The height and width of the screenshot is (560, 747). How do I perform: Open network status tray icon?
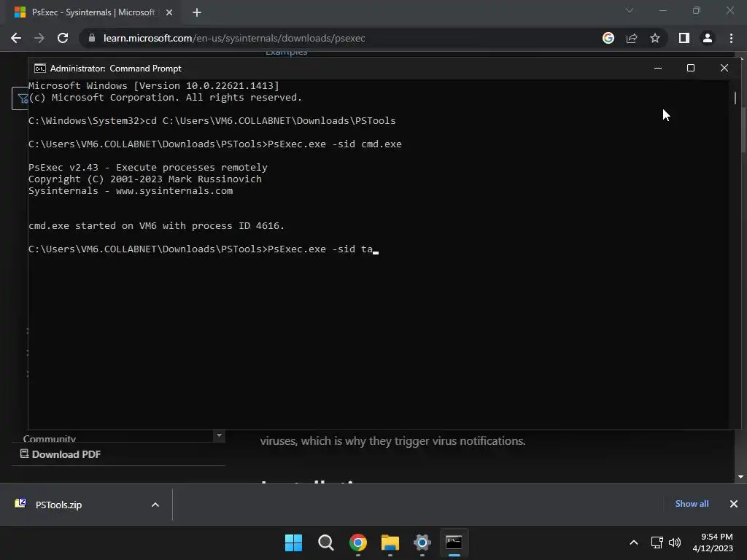pos(657,542)
